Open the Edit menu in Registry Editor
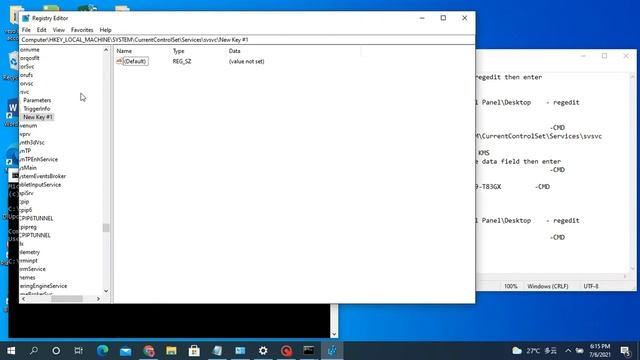The image size is (640, 360). [x=42, y=30]
